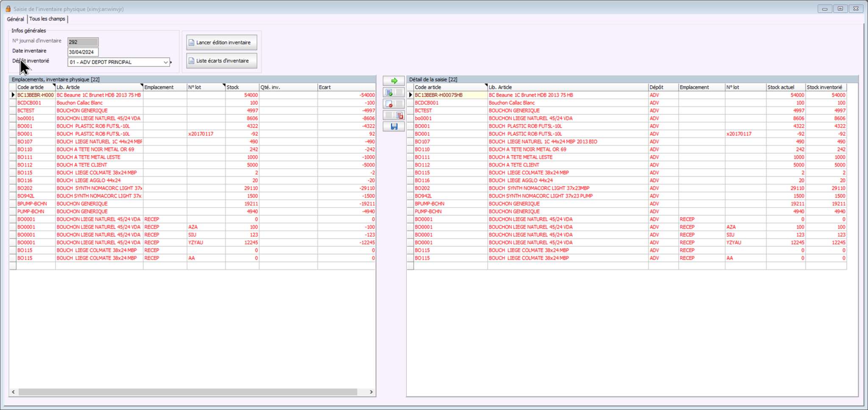This screenshot has height=410, width=868.
Task: Click the orange padlock icon in title bar
Action: click(x=8, y=8)
